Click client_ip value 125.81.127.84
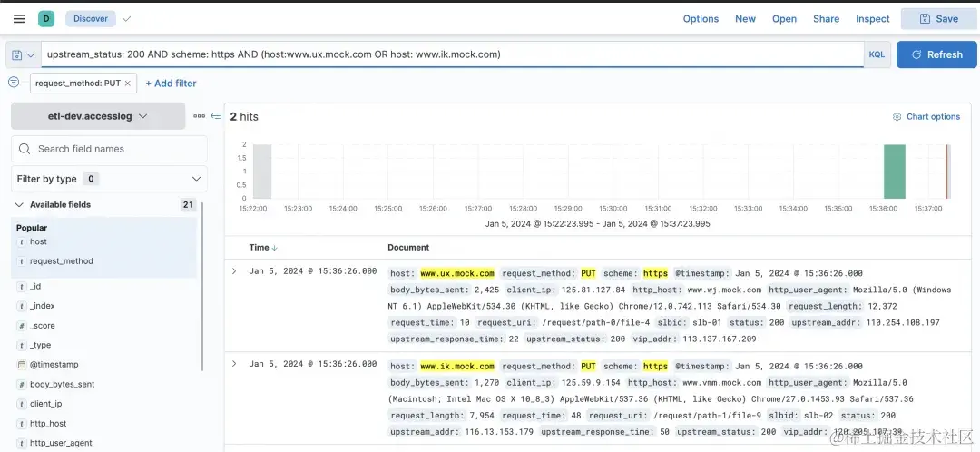Image resolution: width=980 pixels, height=452 pixels. [593, 290]
